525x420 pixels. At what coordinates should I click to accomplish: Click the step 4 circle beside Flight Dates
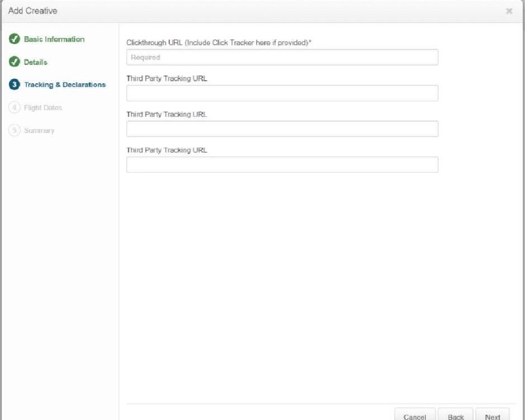[15, 107]
